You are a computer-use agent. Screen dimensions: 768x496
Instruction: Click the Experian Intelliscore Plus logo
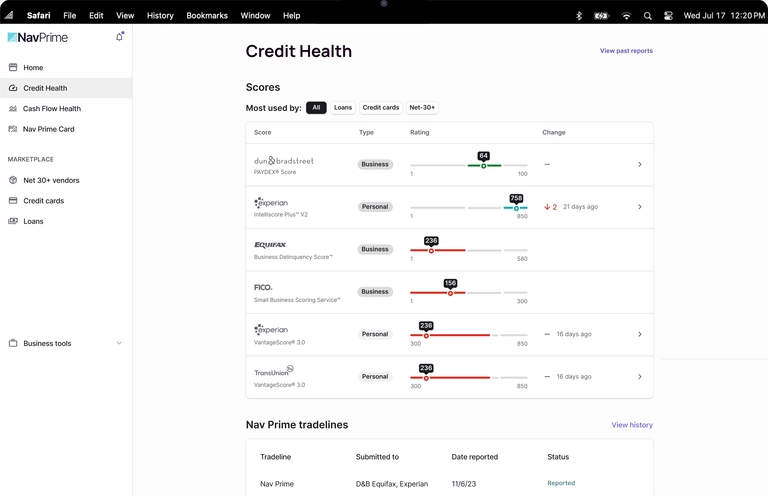pos(271,202)
